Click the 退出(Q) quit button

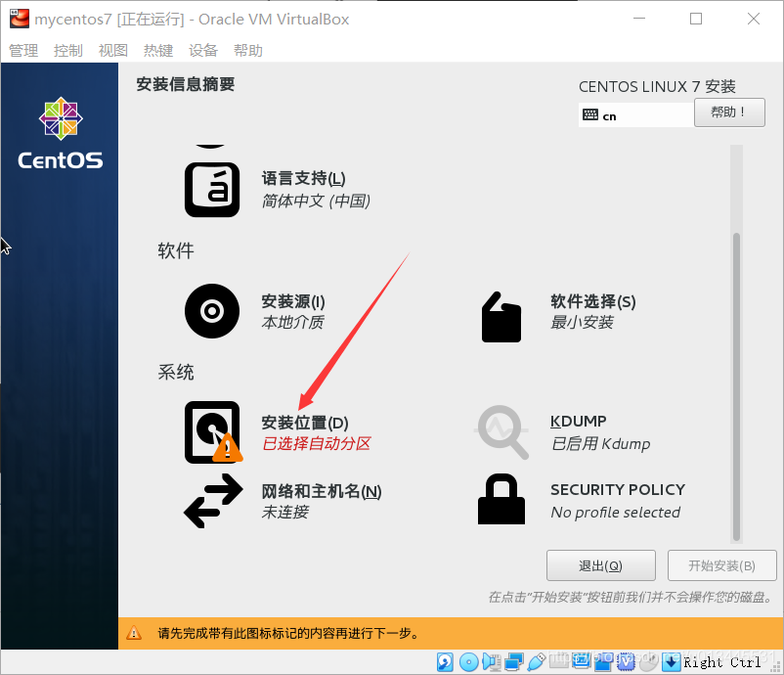click(601, 565)
